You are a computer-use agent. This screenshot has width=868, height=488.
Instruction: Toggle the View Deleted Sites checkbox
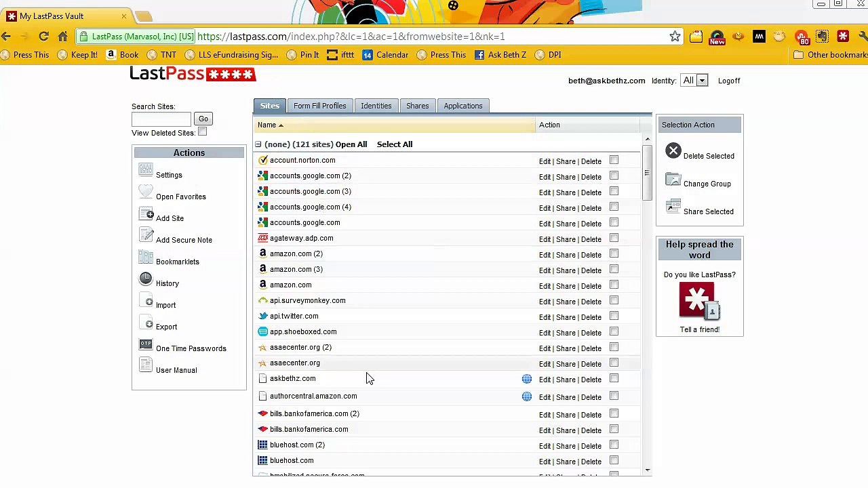tap(202, 132)
